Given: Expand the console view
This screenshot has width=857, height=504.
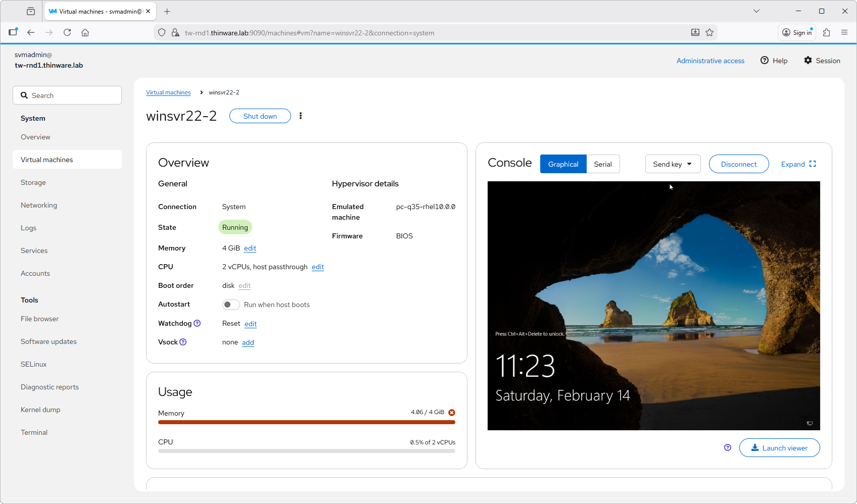Looking at the screenshot, I should [x=798, y=164].
